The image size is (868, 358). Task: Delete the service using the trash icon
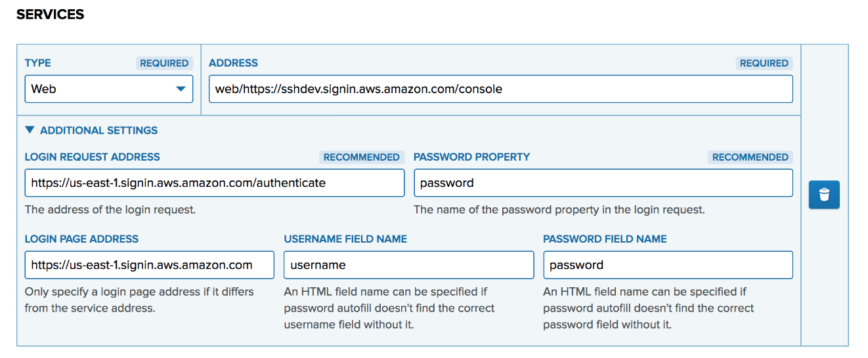[x=824, y=195]
